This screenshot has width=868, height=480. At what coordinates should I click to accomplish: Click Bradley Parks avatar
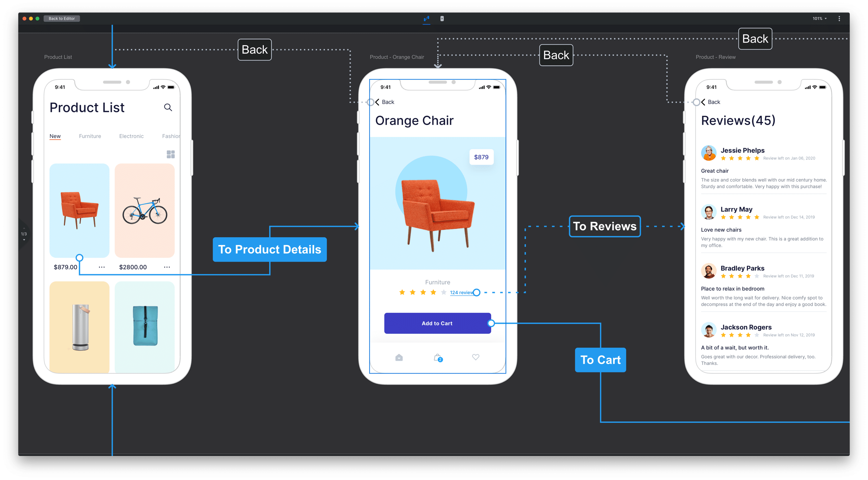pos(708,271)
